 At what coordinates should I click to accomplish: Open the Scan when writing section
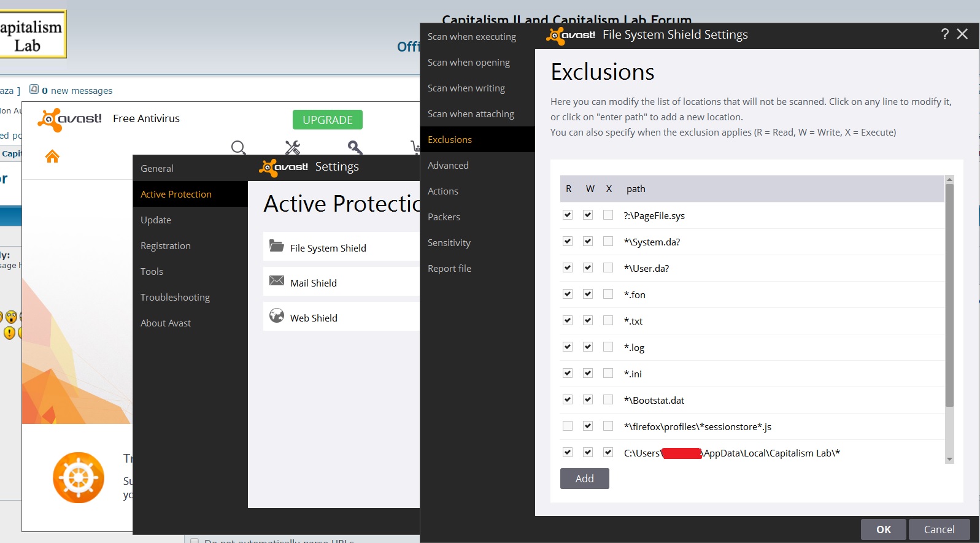477,88
